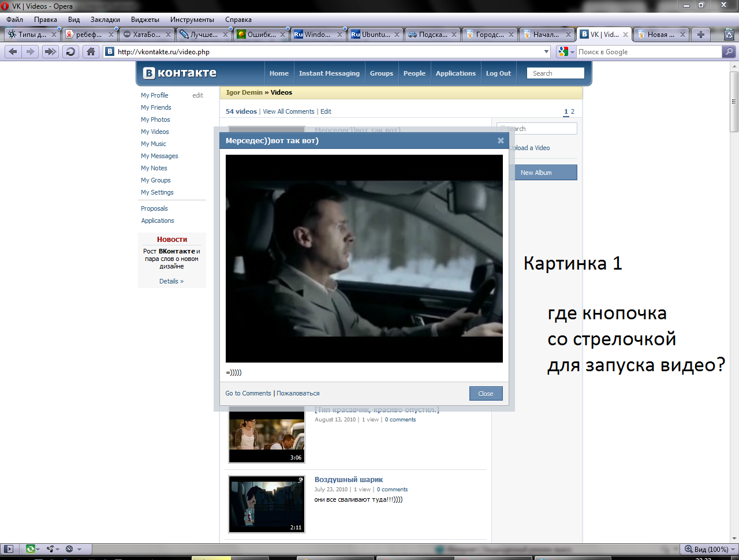Open My Messages in the sidebar
This screenshot has width=739, height=560.
tap(159, 156)
